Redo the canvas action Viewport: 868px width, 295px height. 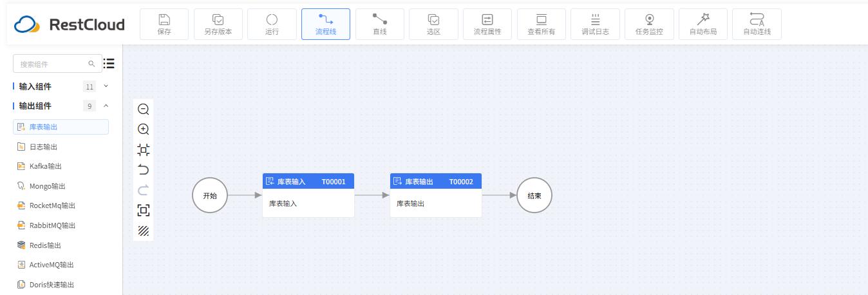144,190
